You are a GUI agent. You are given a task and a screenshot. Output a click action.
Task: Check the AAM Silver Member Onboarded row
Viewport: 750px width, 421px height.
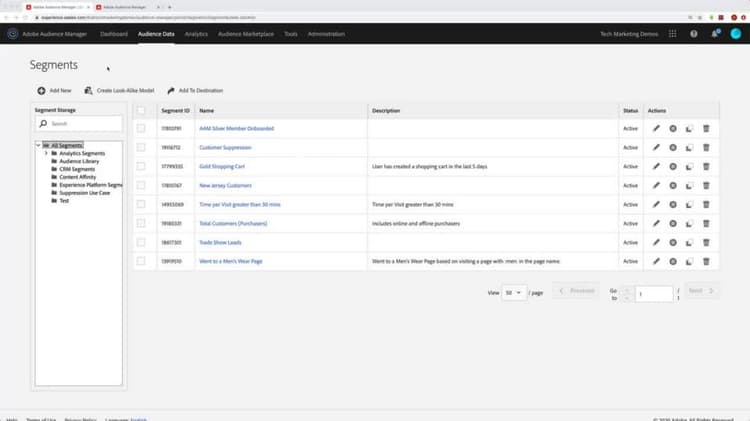click(x=141, y=128)
